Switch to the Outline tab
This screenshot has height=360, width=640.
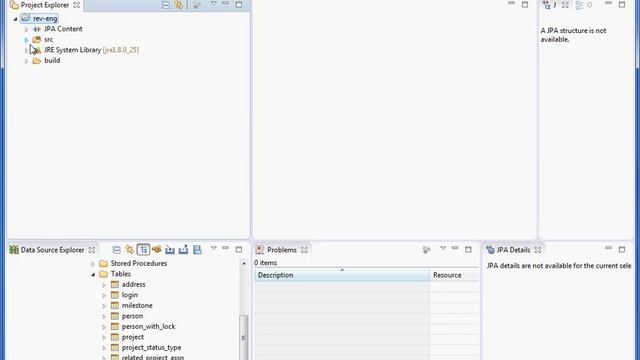coord(584,5)
